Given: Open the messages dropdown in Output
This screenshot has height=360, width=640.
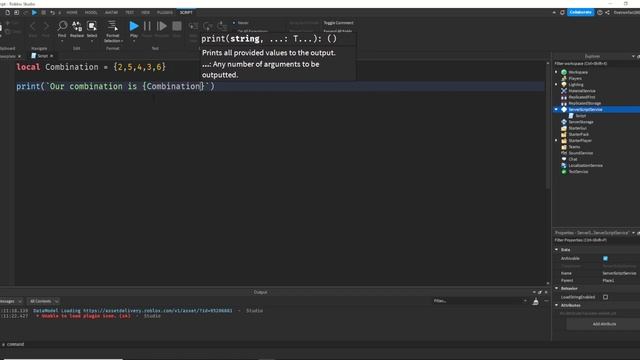Looking at the screenshot, I should click(x=11, y=301).
